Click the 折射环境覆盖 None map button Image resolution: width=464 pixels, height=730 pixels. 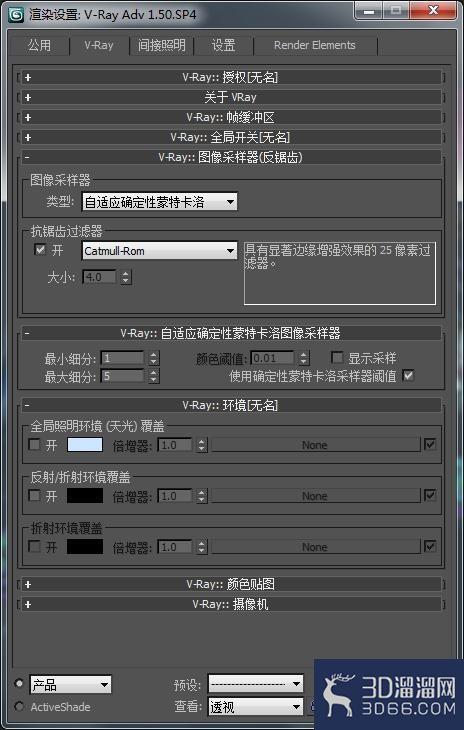316,548
